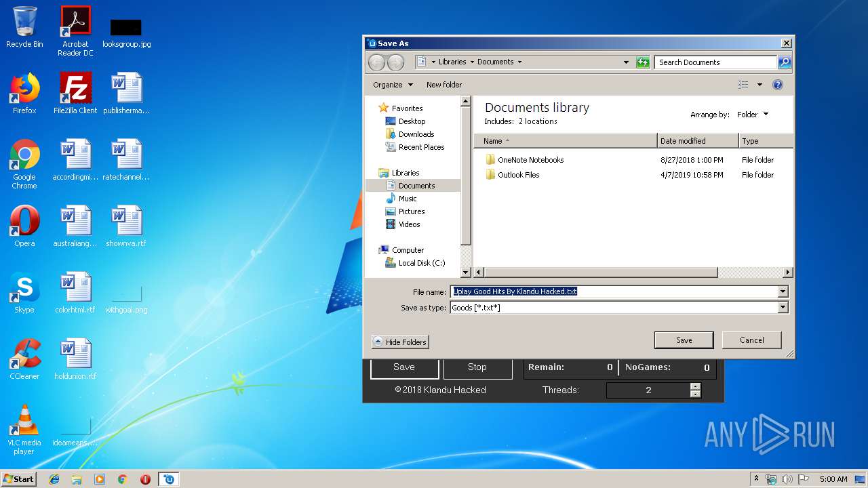Open the Recycle Bin desktop icon
Image resolution: width=868 pixels, height=488 pixels.
pos(24,27)
